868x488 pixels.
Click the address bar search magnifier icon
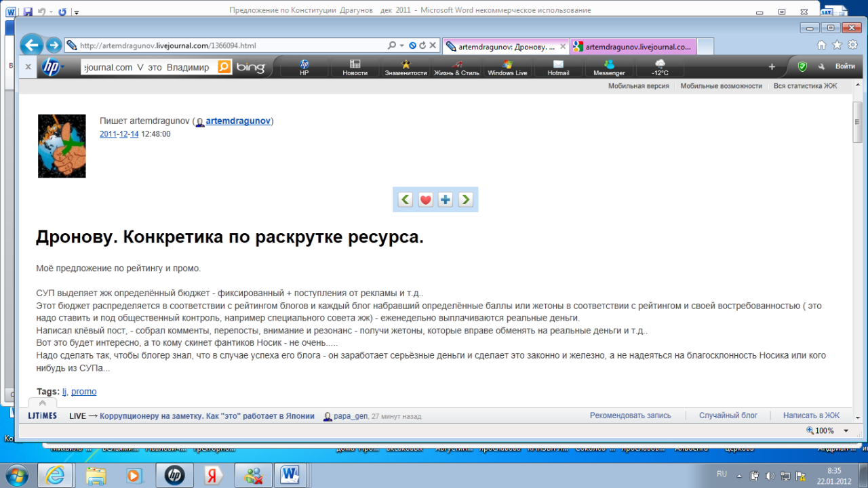[x=392, y=46]
